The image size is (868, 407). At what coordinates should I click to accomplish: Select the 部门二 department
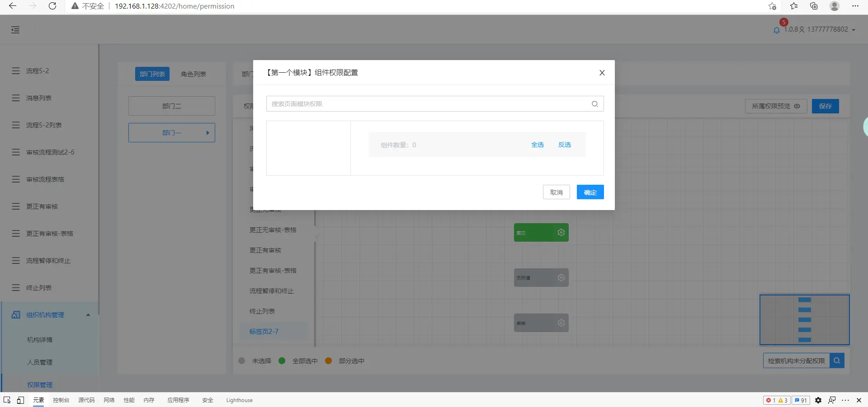tap(172, 106)
